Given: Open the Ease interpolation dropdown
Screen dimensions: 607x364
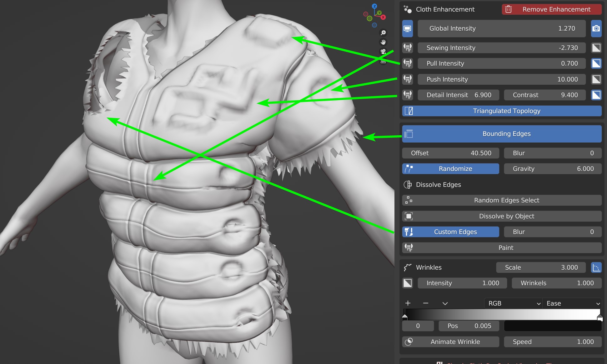Looking at the screenshot, I should (572, 303).
